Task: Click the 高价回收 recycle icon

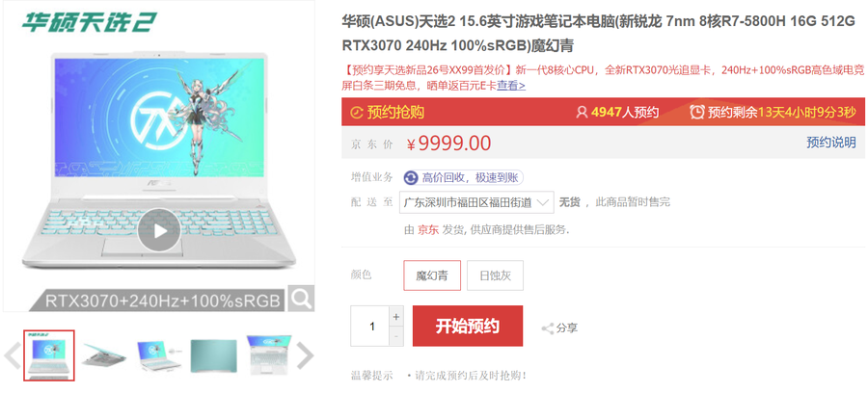Action: pos(410,178)
